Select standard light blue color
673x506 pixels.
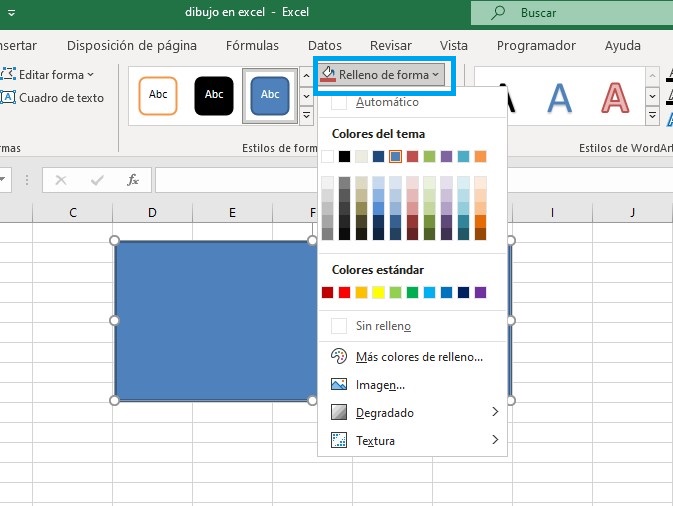[x=429, y=292]
